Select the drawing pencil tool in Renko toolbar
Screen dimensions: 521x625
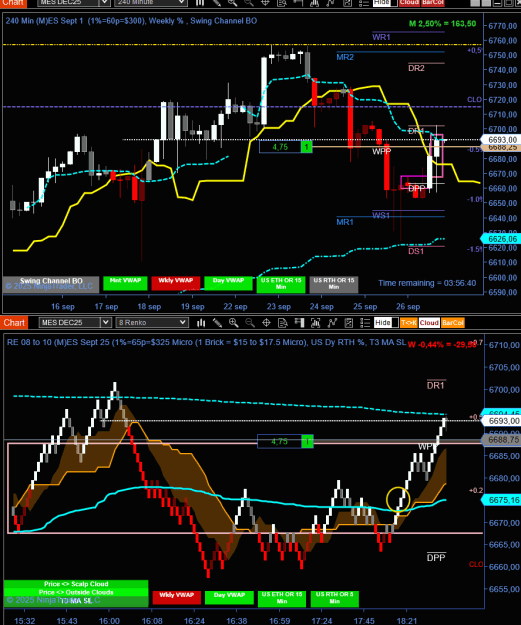point(217,322)
